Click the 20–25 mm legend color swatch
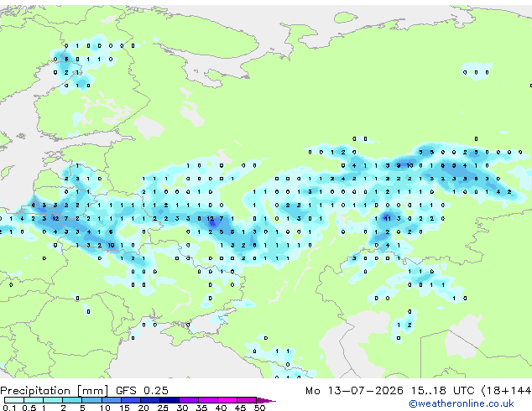The width and height of the screenshot is (532, 411). pos(149,400)
